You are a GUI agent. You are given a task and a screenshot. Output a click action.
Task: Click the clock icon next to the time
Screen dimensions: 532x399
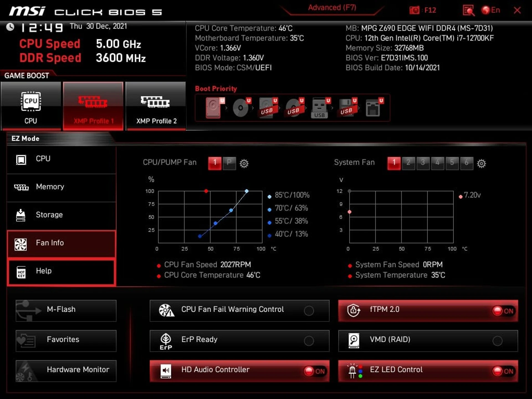click(x=10, y=27)
